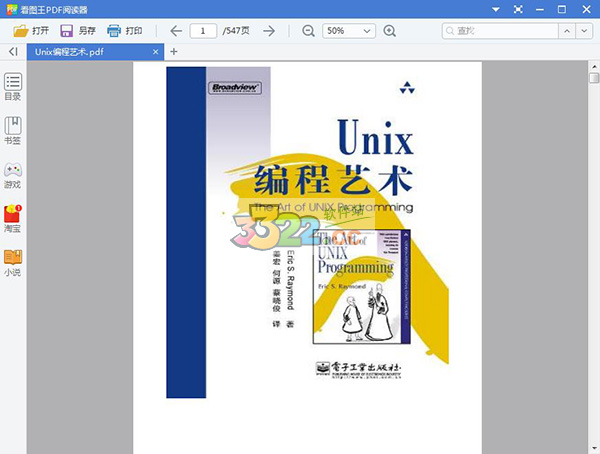Open the 目录 table of contents panel
Image resolution: width=600 pixels, height=454 pixels.
pyautogui.click(x=13, y=87)
